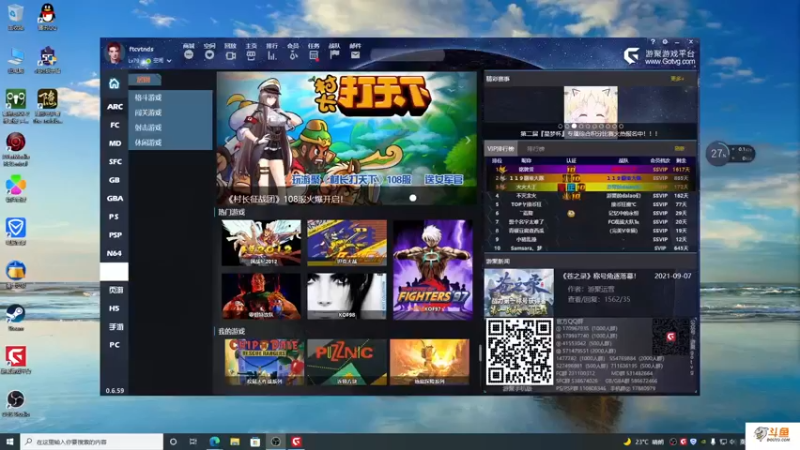Select the ARC platform tab
Viewport: 800px width, 450px height.
(x=114, y=107)
